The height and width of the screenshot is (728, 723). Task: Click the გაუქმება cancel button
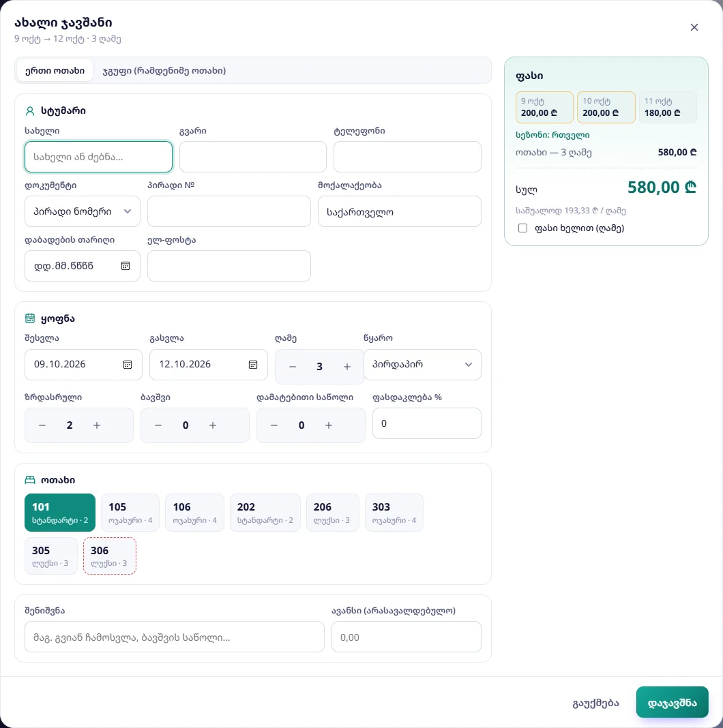(595, 703)
